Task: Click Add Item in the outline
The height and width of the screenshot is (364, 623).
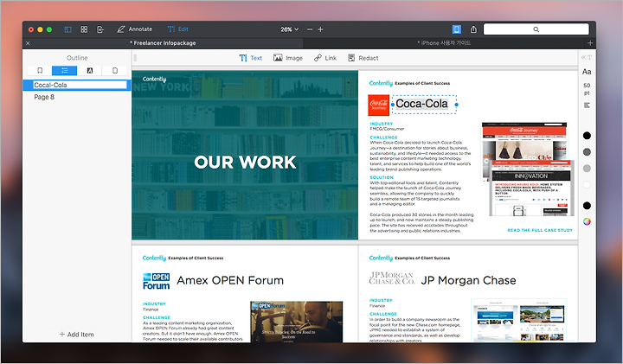Action: click(77, 335)
